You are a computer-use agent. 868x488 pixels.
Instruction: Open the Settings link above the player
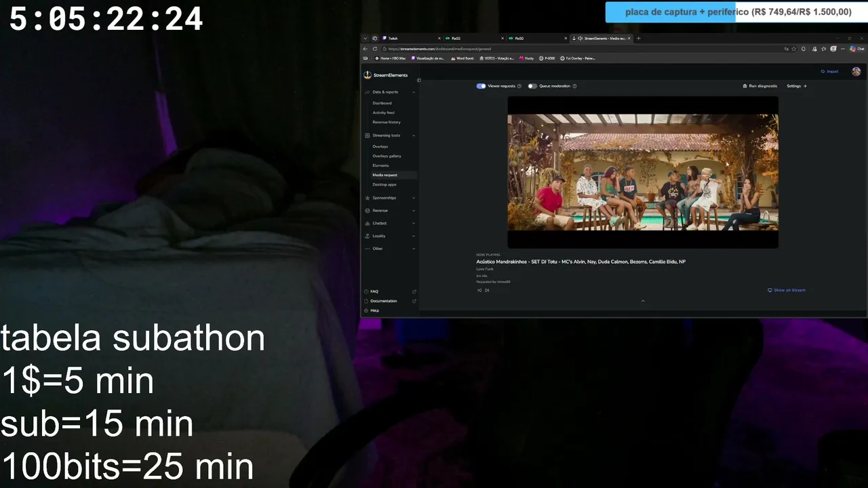click(x=796, y=86)
